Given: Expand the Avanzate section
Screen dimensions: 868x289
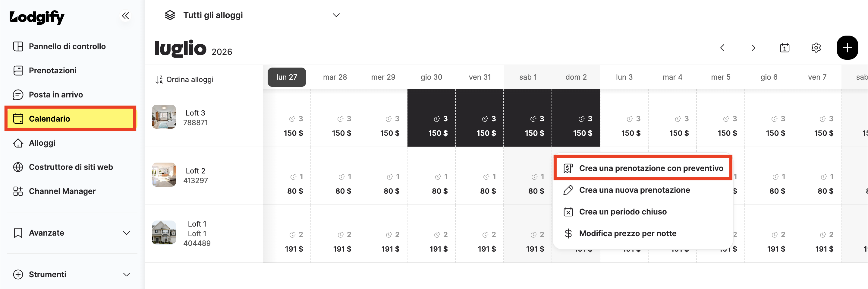Looking at the screenshot, I should coord(71,233).
